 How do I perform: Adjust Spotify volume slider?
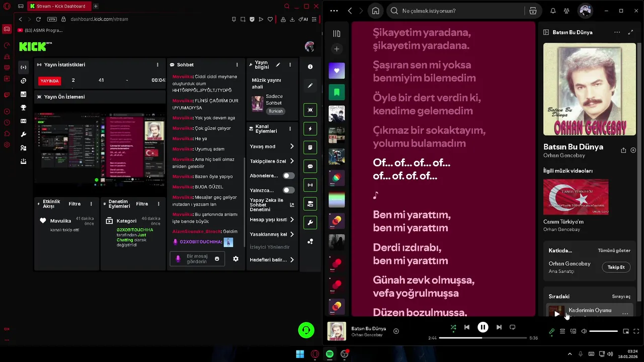click(x=603, y=331)
